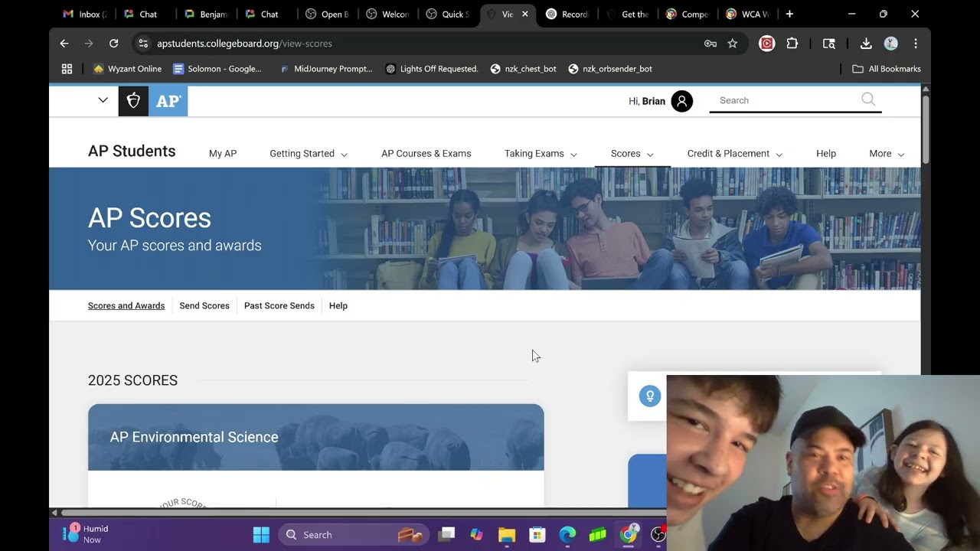980x551 pixels.
Task: Open the Send Scores link
Action: coord(204,305)
